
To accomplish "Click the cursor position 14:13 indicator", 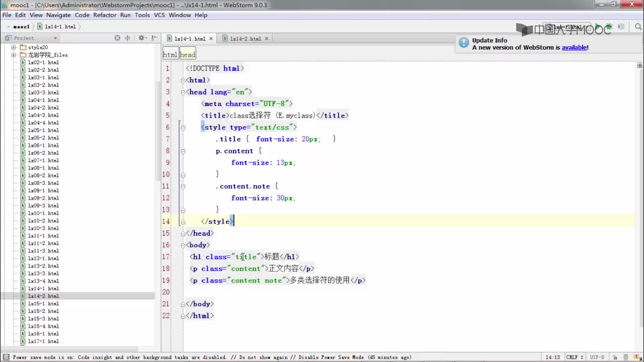I will tap(552, 357).
